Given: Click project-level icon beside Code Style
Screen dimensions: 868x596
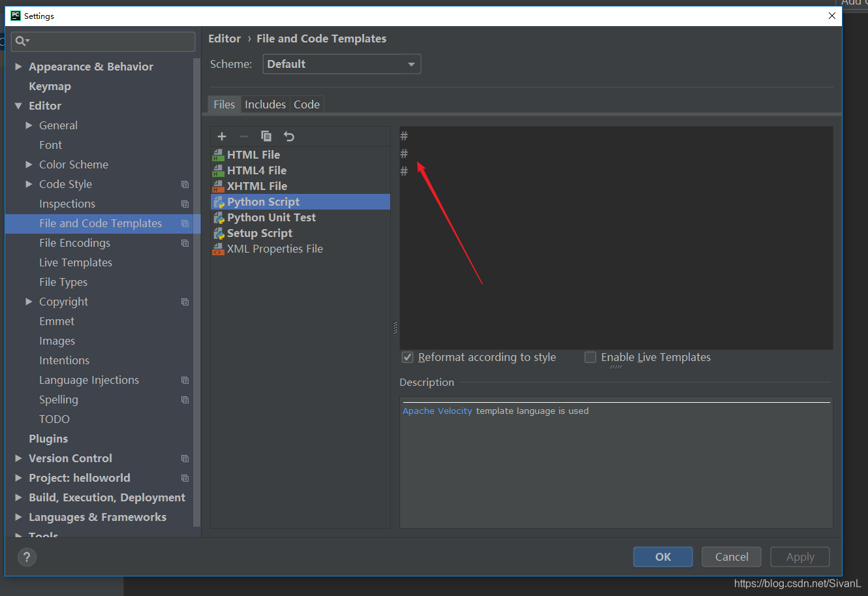Looking at the screenshot, I should (185, 185).
